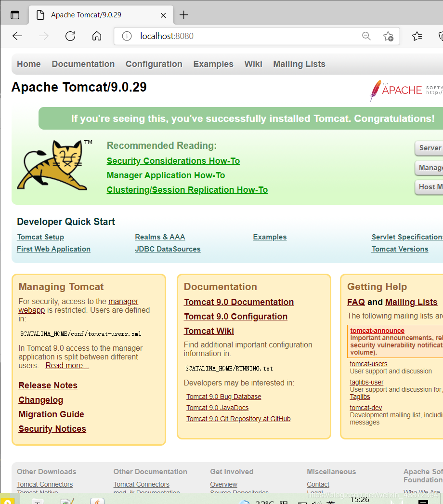Open tomcat-announce mailing list
443x504 pixels.
point(378,331)
